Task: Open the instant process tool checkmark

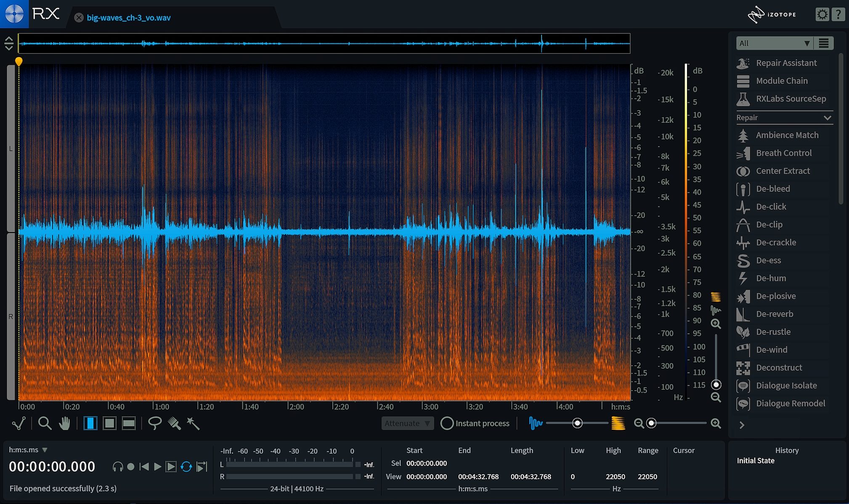Action: (x=19, y=423)
